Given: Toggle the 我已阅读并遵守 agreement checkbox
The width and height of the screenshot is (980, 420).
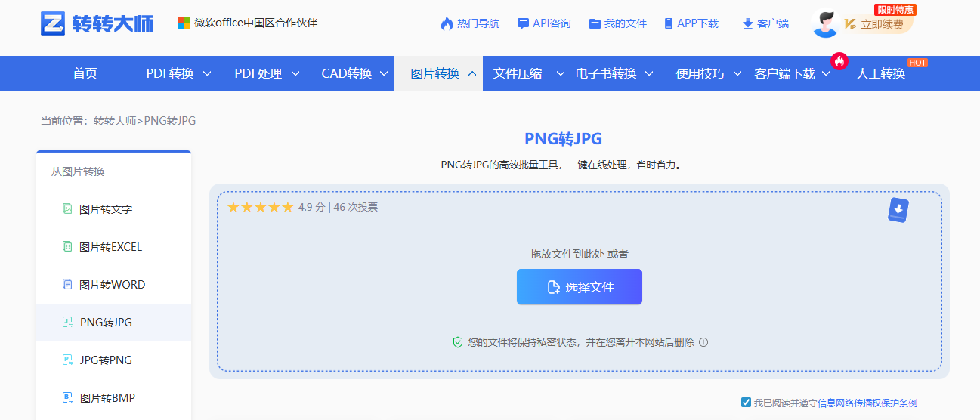Looking at the screenshot, I should click(x=747, y=403).
